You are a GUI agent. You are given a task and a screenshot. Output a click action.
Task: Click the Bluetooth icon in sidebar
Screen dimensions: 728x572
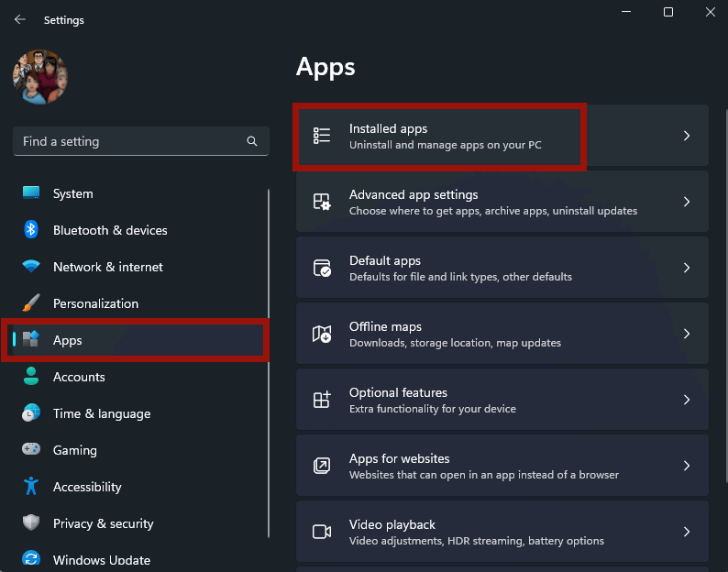tap(31, 229)
